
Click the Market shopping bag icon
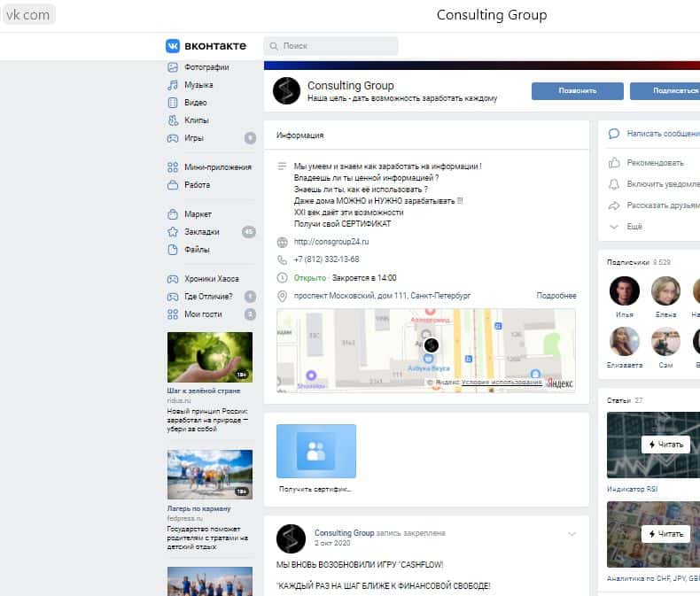(173, 214)
